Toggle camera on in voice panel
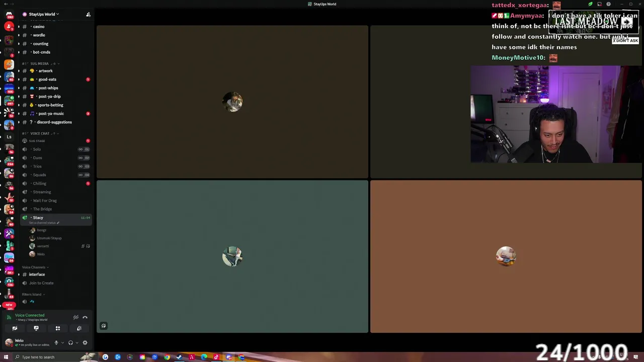This screenshot has width=644, height=362. click(x=15, y=328)
